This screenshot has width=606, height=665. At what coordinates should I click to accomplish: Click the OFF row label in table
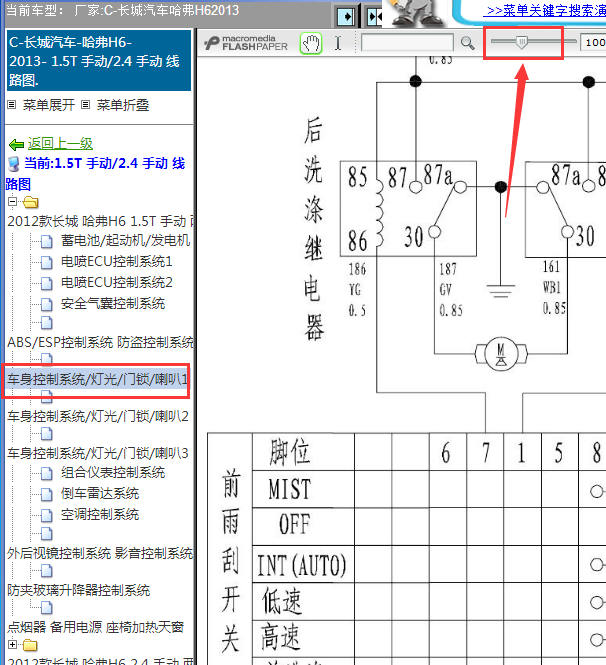click(295, 525)
